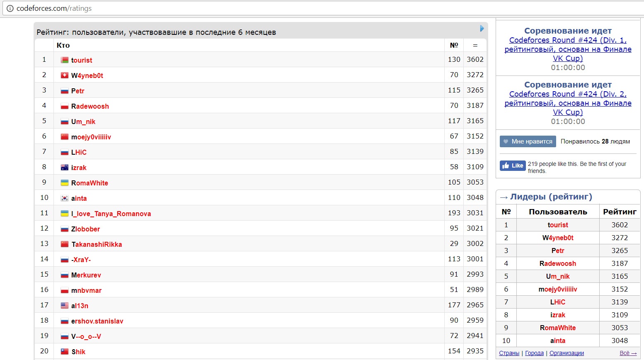Open TakanashiRikka's profile
644x360 pixels.
click(97, 244)
